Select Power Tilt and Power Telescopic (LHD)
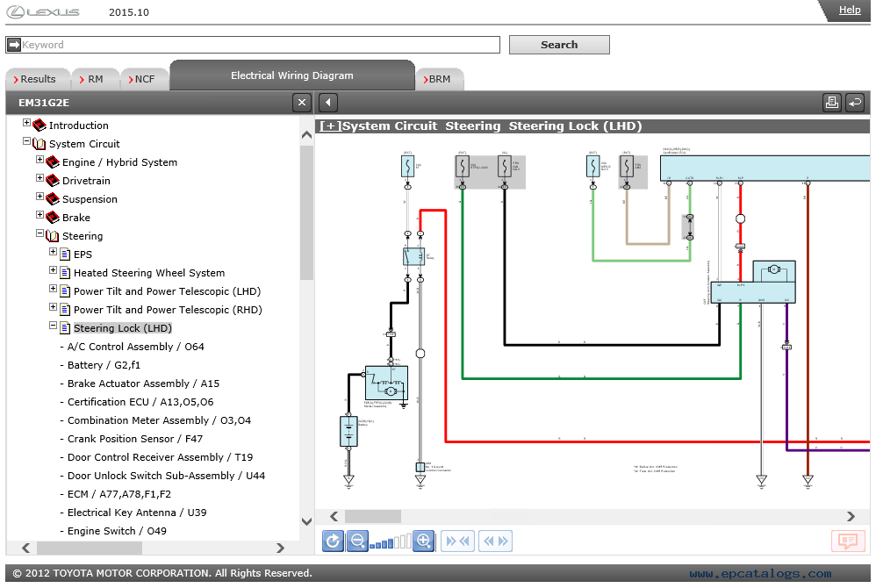Screen dimensions: 876x588 pos(167,291)
